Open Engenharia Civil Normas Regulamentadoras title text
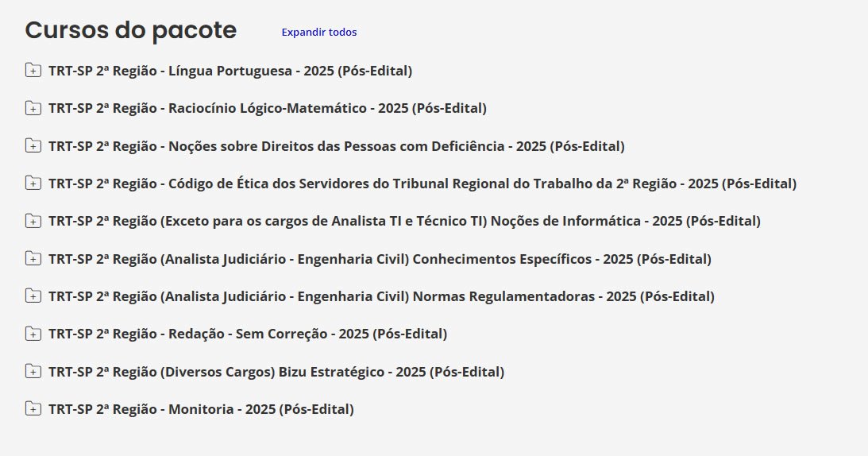This screenshot has height=456, width=868. point(381,296)
